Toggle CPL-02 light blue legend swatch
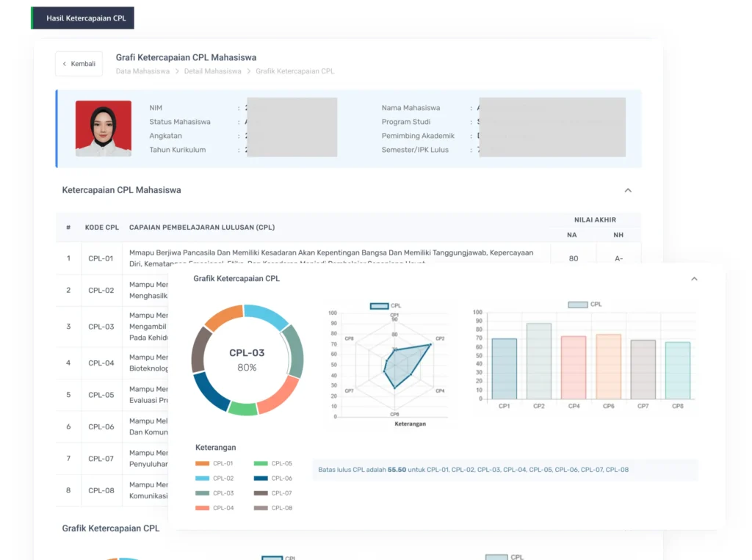Screen dimensions: 752x560 [x=203, y=479]
